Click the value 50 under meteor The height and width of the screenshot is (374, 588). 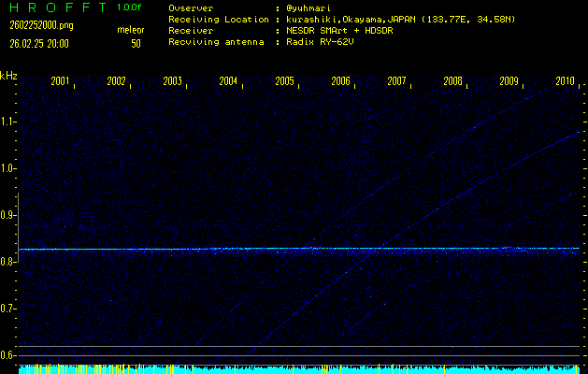pos(136,43)
